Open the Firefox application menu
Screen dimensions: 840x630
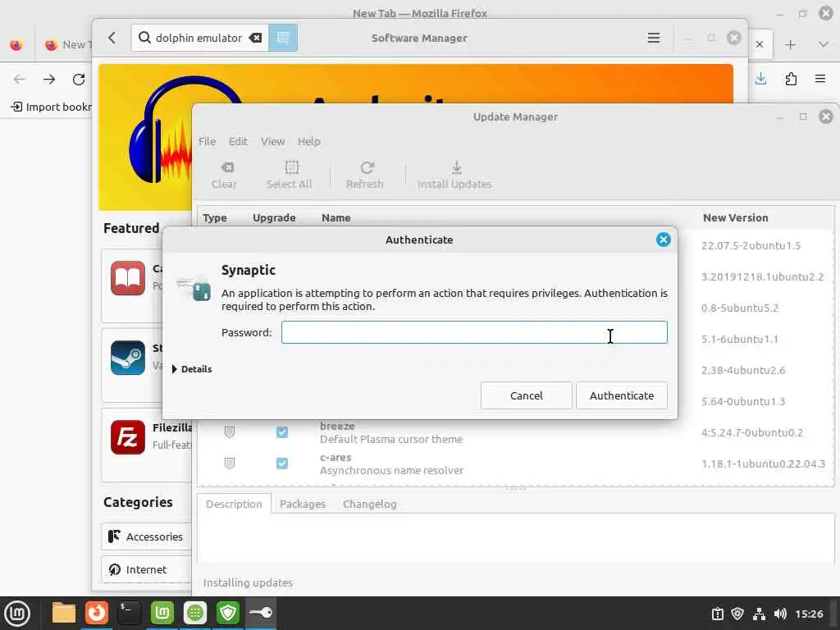point(820,79)
